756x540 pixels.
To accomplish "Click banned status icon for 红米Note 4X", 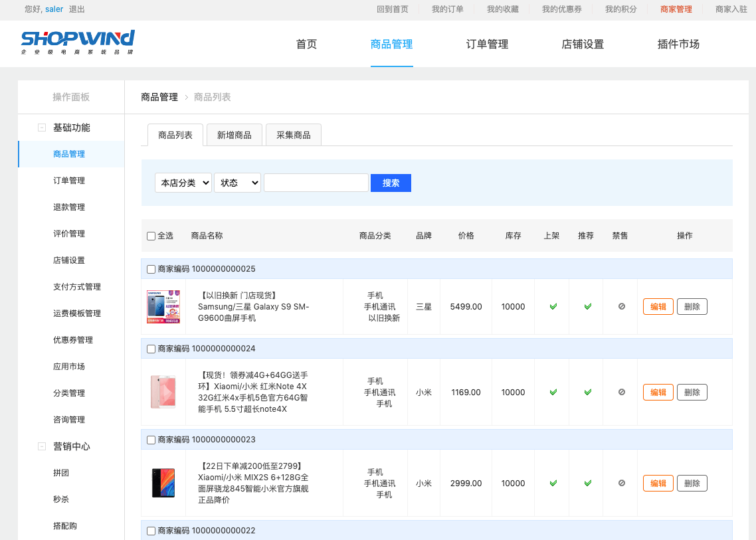I will (x=622, y=392).
